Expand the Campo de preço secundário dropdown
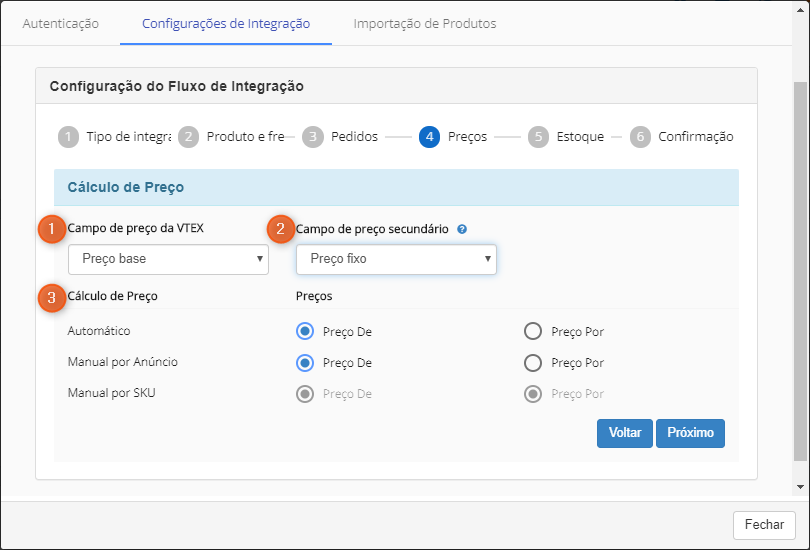810x550 pixels. pyautogui.click(x=396, y=259)
